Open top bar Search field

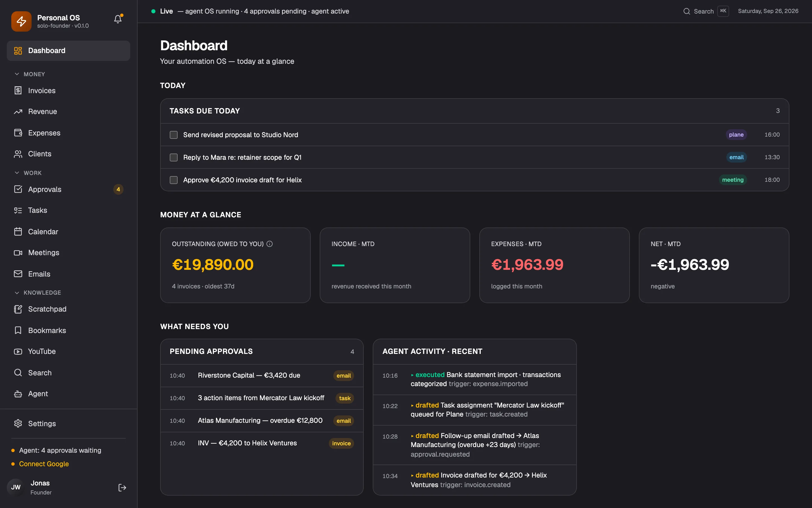coord(706,11)
